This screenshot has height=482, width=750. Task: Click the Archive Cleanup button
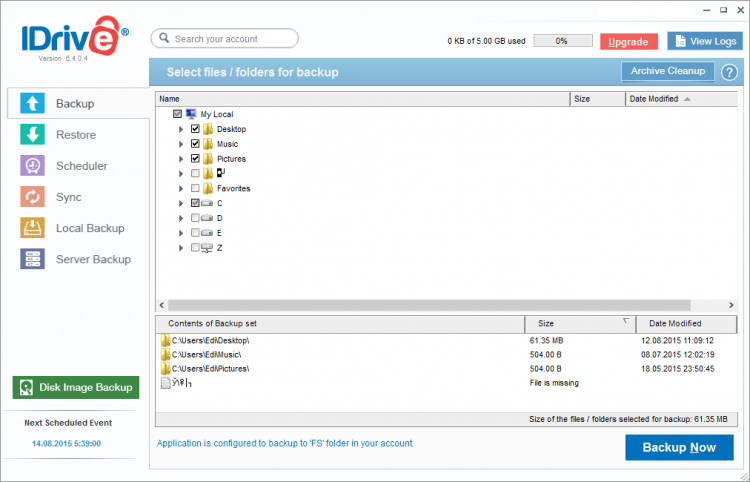point(668,71)
